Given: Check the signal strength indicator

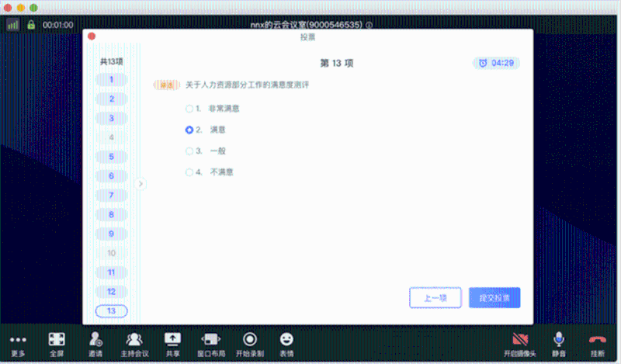Looking at the screenshot, I should pyautogui.click(x=12, y=26).
